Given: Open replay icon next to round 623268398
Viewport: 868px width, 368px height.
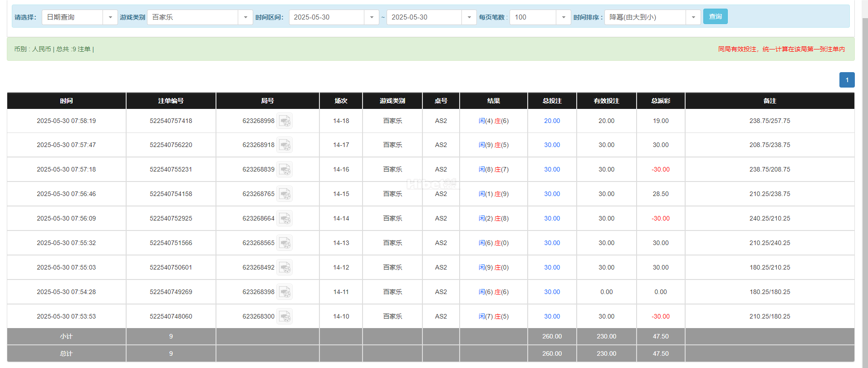Looking at the screenshot, I should pos(284,292).
